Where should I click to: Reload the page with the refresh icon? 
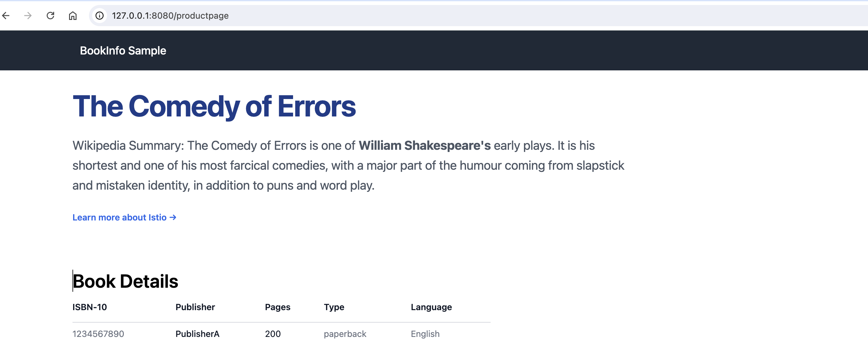50,16
